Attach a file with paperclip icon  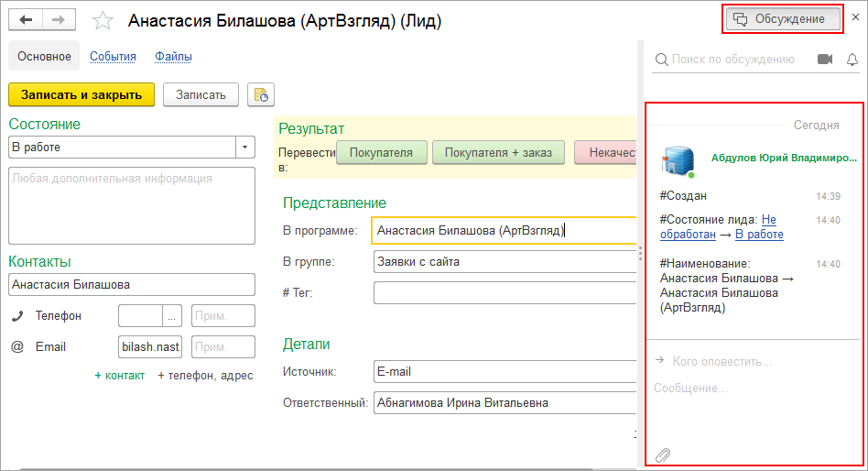tap(663, 455)
